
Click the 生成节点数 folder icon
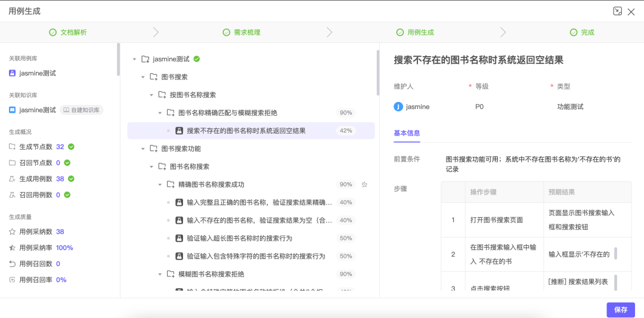pyautogui.click(x=13, y=147)
